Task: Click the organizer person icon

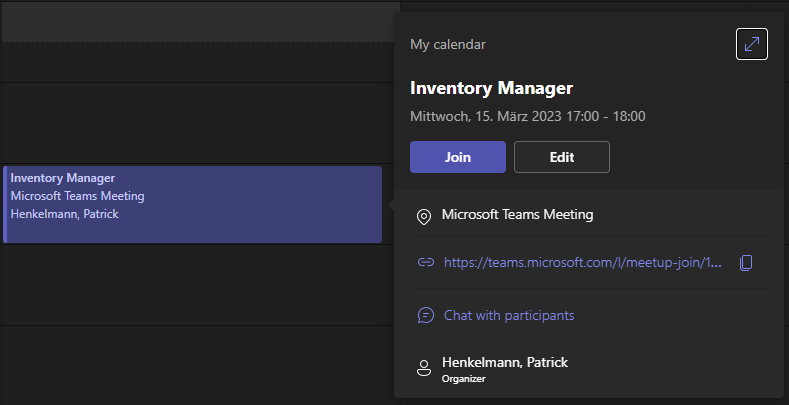Action: [x=424, y=368]
